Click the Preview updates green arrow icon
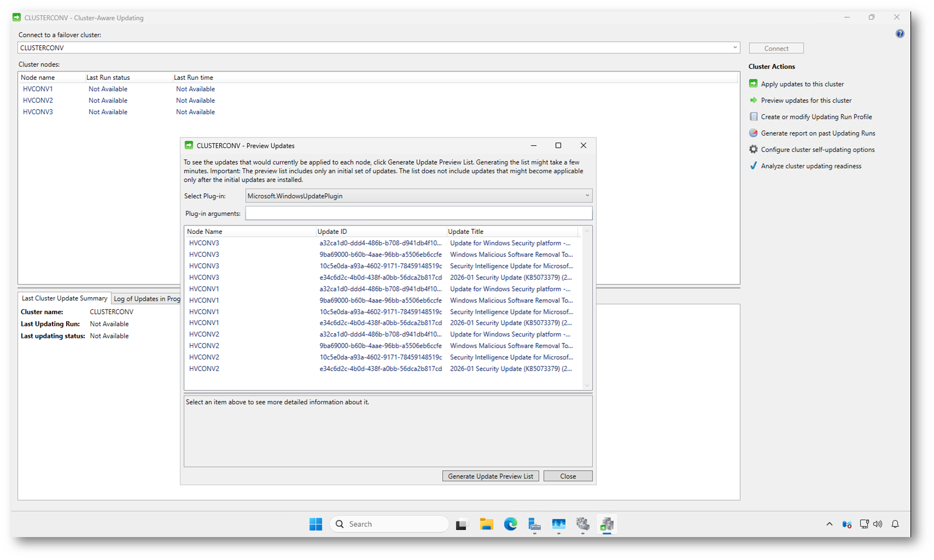Image resolution: width=934 pixels, height=560 pixels. pos(753,101)
